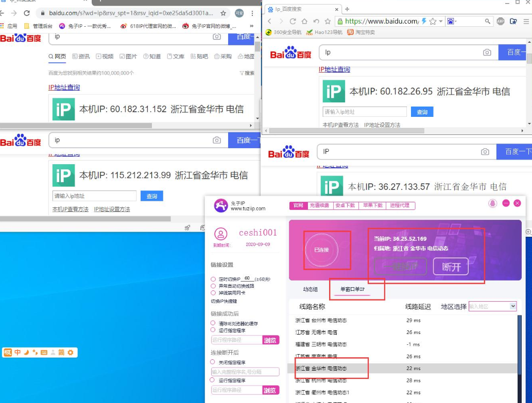Click the ceshi001 user avatar icon
Screen dimensions: 532x403
(x=220, y=234)
